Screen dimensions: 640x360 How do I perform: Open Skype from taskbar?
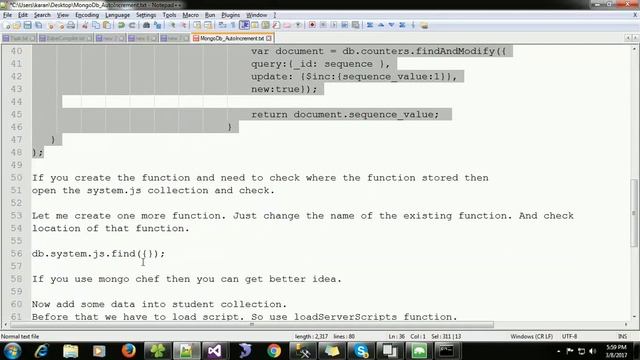coord(361,351)
